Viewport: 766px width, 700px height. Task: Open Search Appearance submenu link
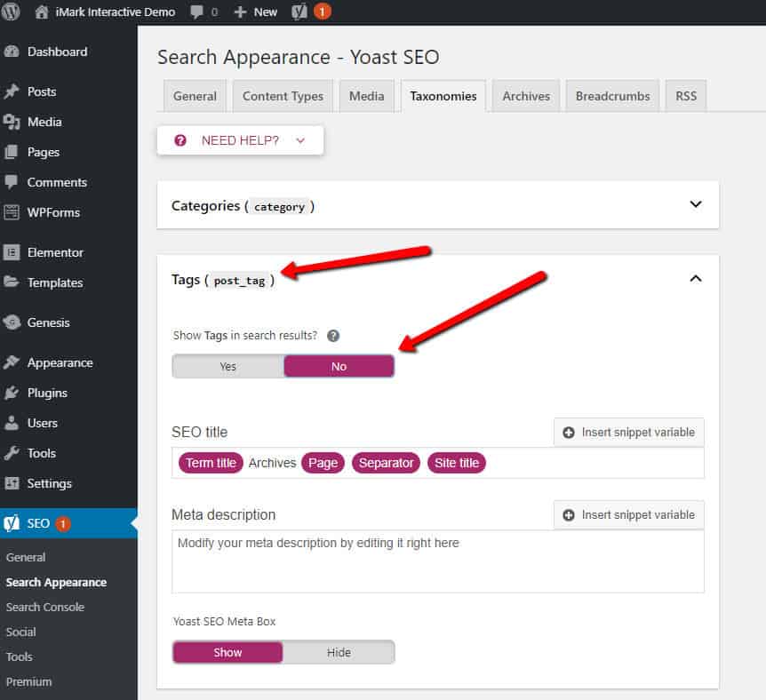56,582
